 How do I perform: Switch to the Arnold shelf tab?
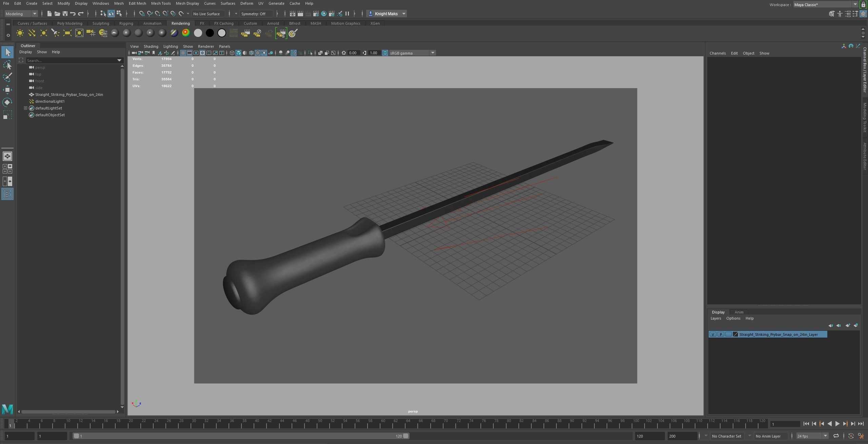click(x=273, y=23)
